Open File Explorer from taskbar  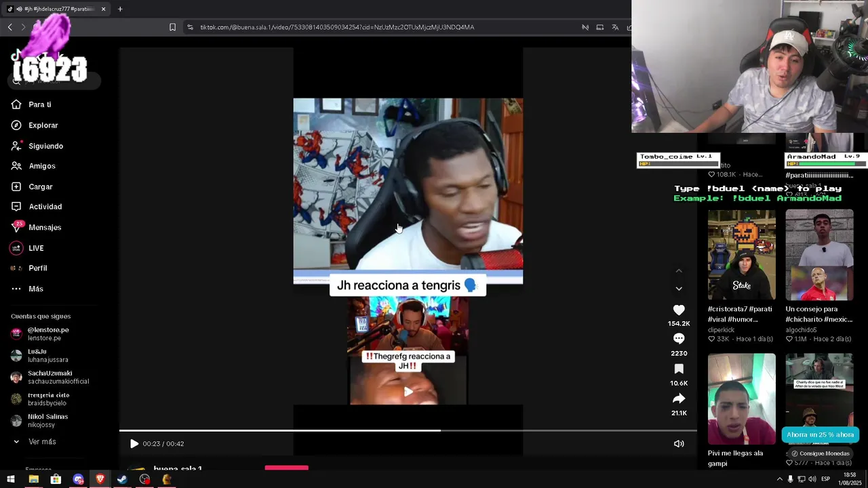click(33, 479)
